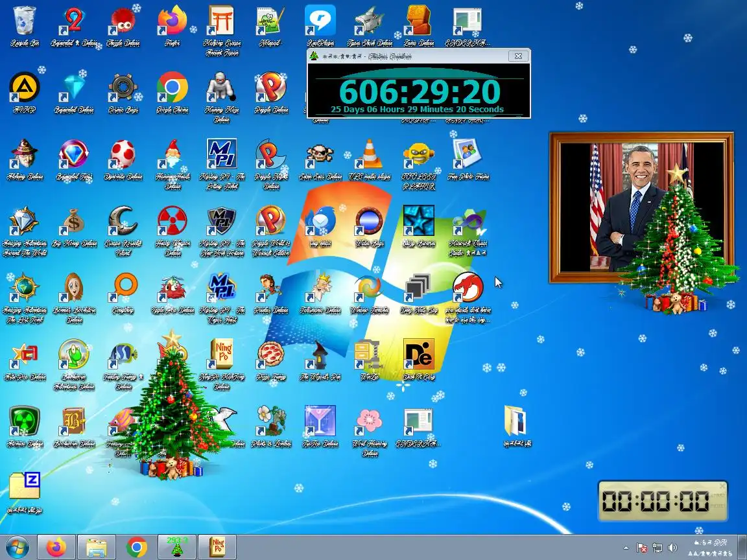Select Plants vs. Zombies icon
This screenshot has height=560, width=747.
tap(270, 421)
